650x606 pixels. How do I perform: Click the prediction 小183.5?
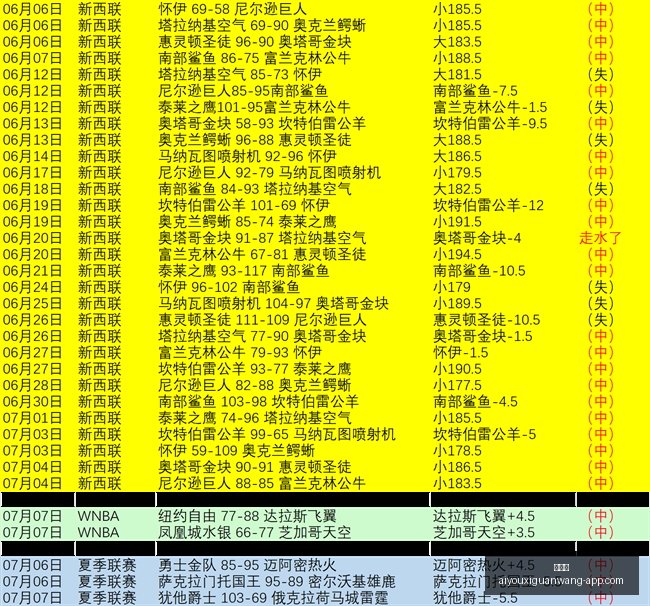coord(457,484)
